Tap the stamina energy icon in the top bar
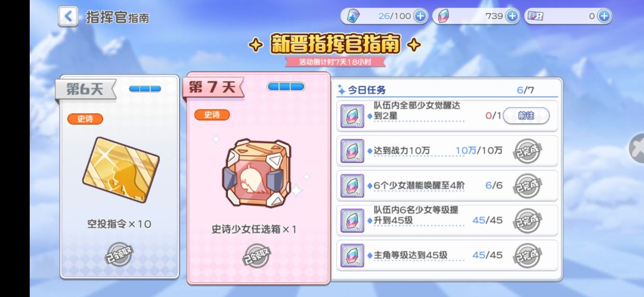 coord(353,16)
